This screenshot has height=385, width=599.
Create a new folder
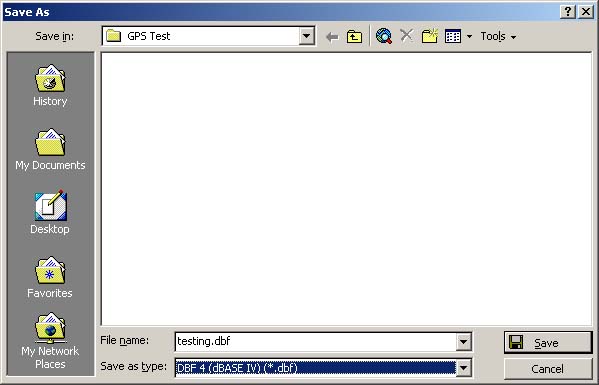[x=430, y=36]
